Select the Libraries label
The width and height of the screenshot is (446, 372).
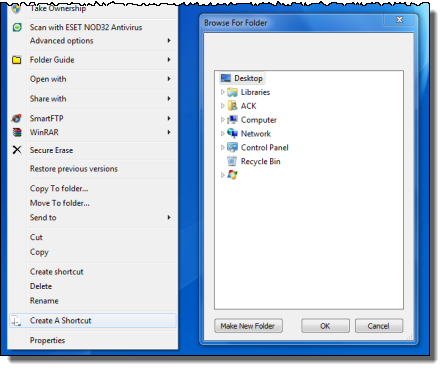click(x=255, y=92)
